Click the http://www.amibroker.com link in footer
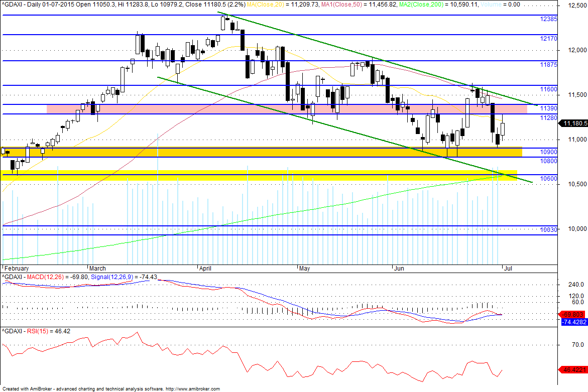Image resolution: width=588 pixels, height=392 pixels. pyautogui.click(x=193, y=388)
